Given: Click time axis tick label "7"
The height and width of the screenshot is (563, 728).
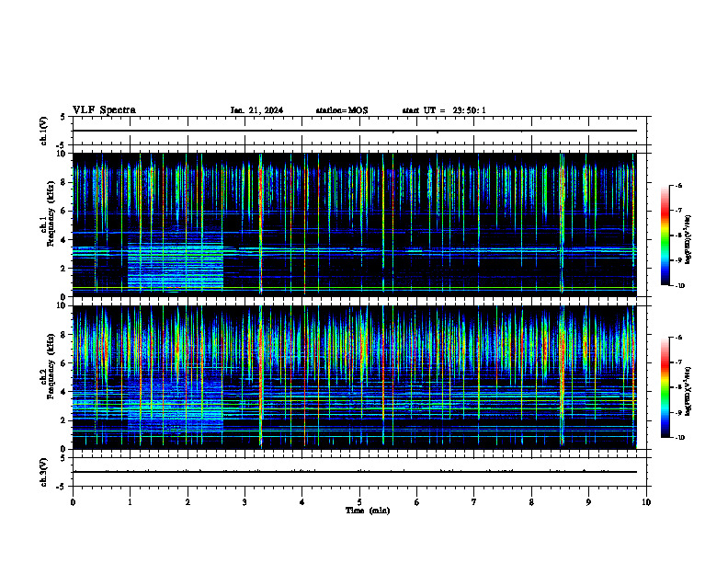Looking at the screenshot, I should [x=474, y=502].
